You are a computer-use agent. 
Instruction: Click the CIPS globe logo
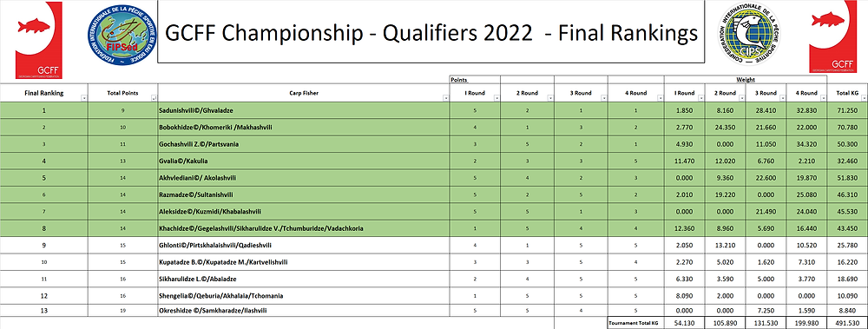751,34
